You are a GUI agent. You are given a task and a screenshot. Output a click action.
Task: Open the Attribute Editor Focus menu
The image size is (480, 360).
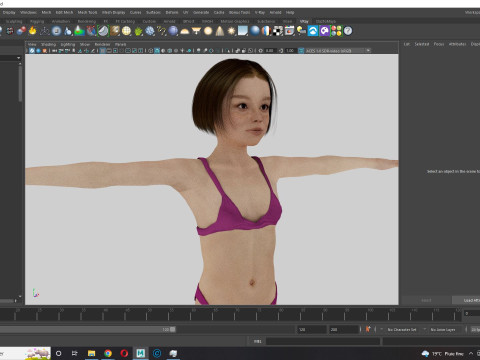point(439,44)
